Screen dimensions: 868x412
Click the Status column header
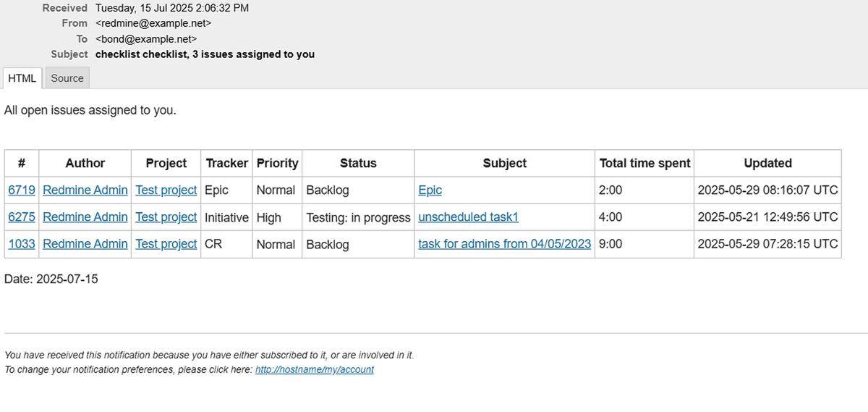tap(358, 163)
